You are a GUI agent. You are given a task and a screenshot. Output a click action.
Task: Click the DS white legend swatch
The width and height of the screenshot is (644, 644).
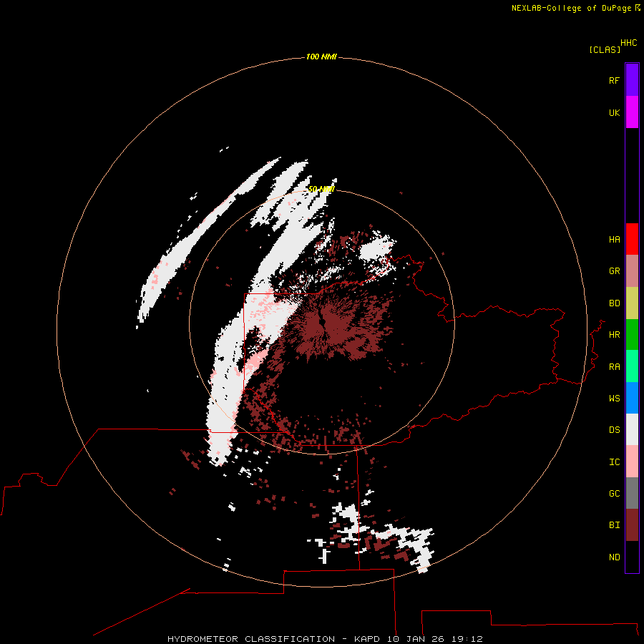pos(632,429)
